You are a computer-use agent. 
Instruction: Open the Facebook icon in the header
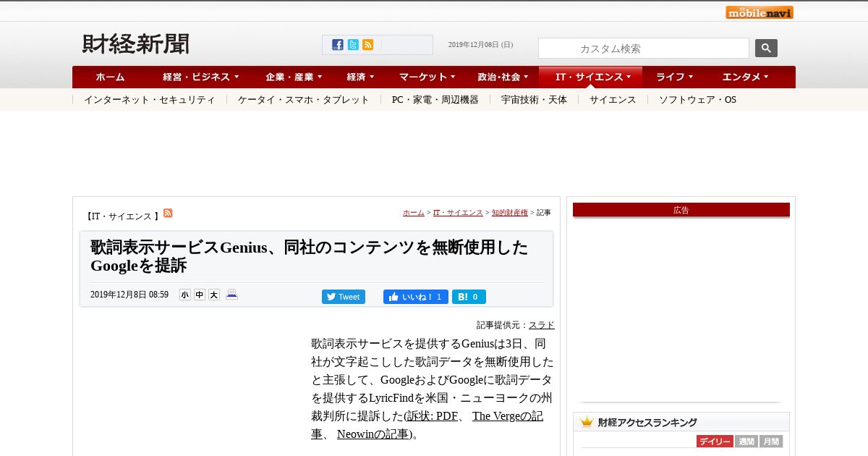[x=338, y=45]
